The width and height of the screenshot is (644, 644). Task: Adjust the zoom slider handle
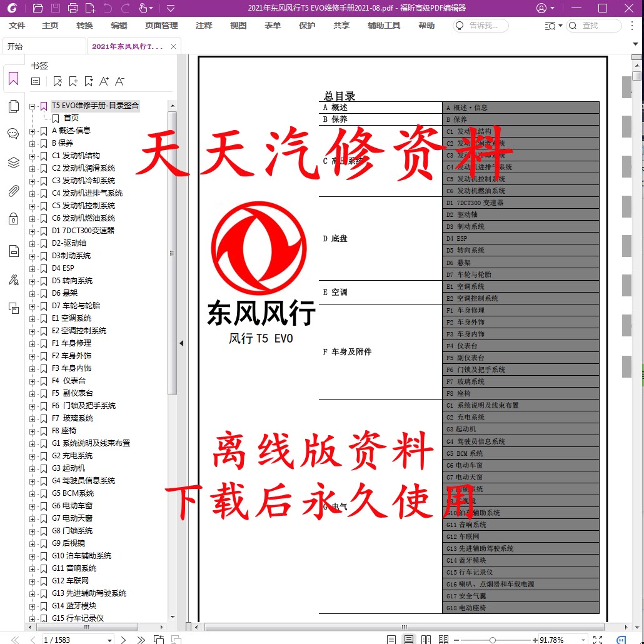click(x=493, y=640)
